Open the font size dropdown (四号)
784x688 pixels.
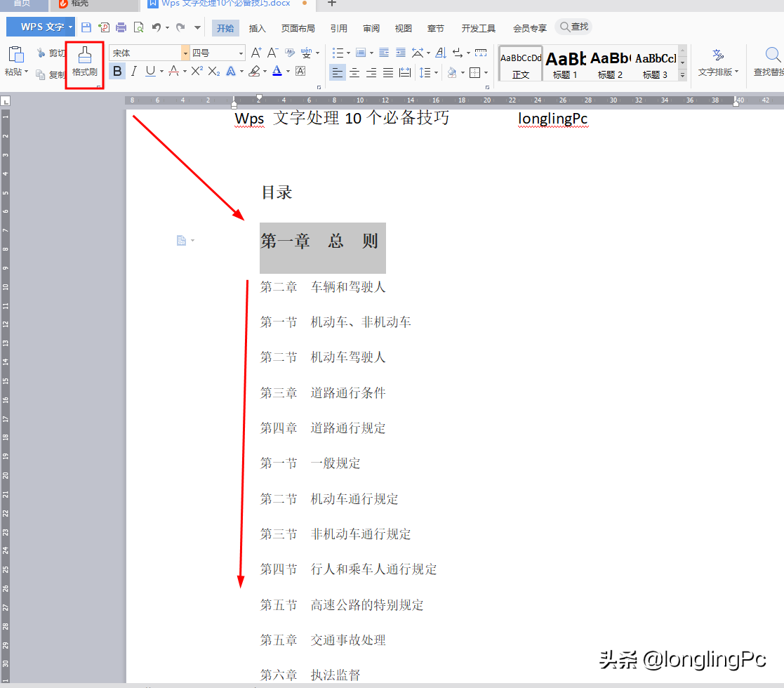(241, 53)
